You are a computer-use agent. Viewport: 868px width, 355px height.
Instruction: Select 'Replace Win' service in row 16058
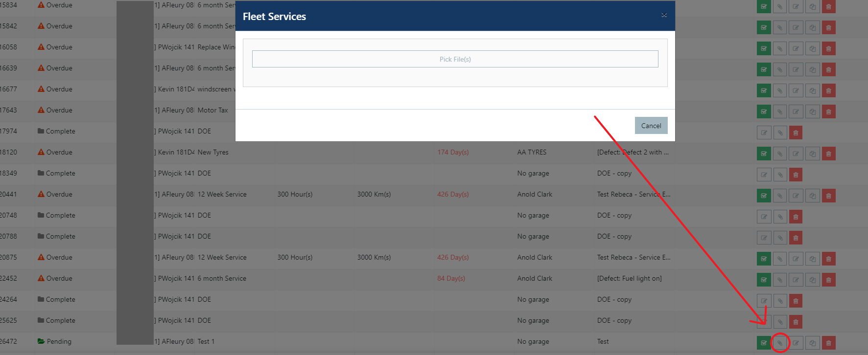[216, 47]
